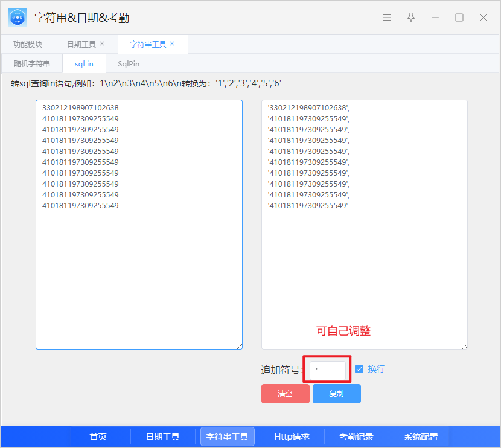This screenshot has width=501, height=448.
Task: Focus the right output textarea
Action: [365, 225]
